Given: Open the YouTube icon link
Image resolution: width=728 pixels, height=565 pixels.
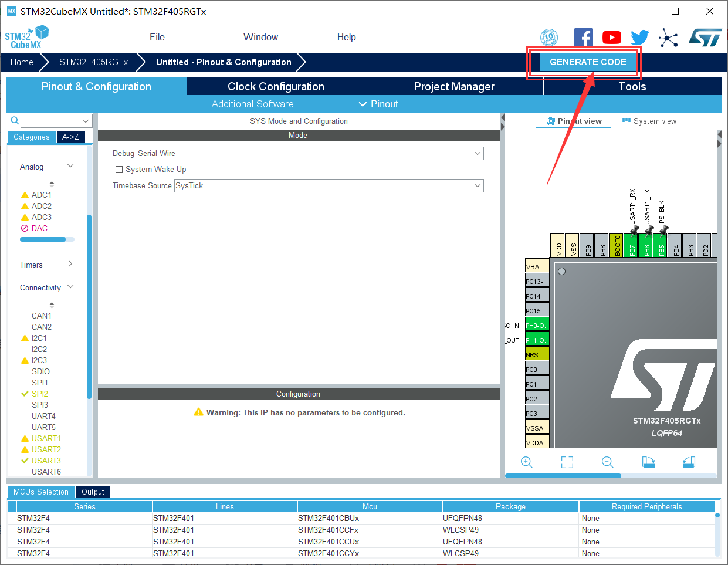Looking at the screenshot, I should coord(611,38).
